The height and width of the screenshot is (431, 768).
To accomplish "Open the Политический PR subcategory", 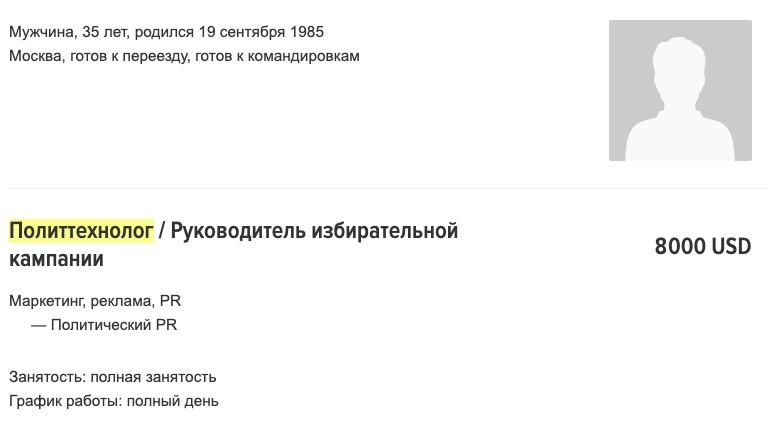I will coord(114,324).
